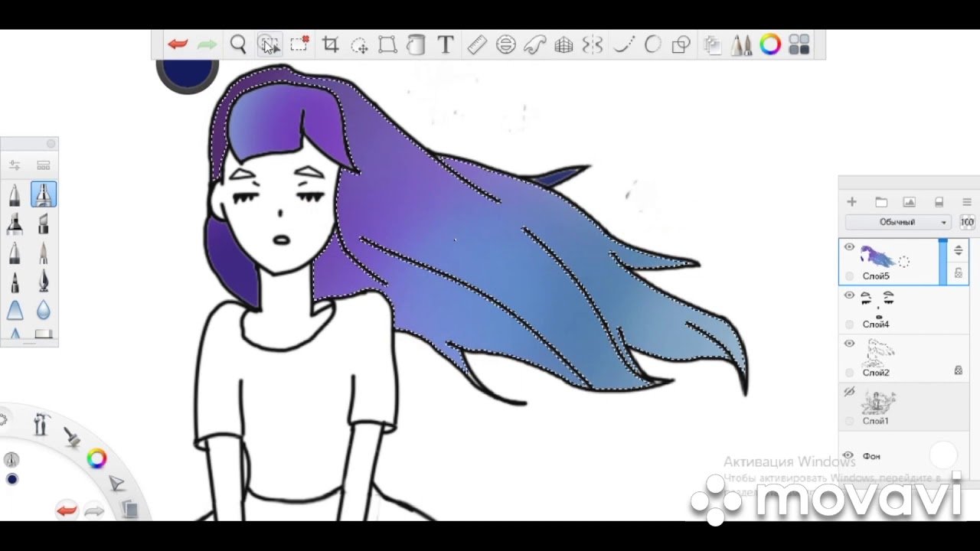
Task: Select the Слой2 layer thumbnail
Action: [x=877, y=354]
